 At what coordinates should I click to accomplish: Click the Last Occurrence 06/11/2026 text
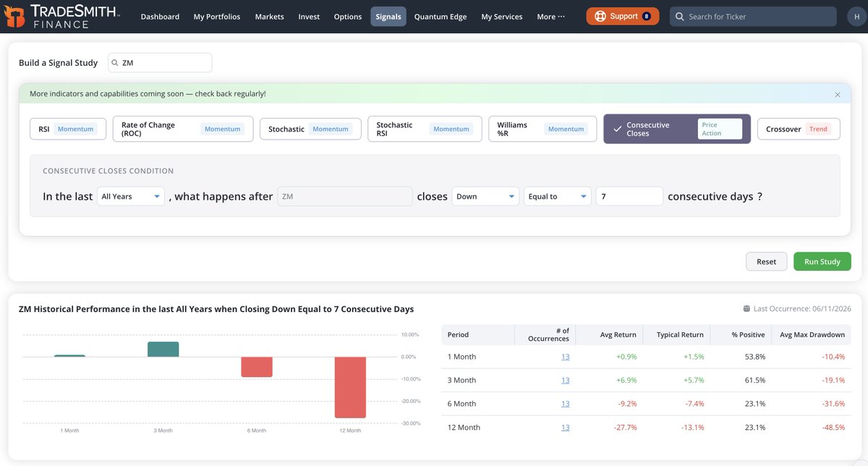pos(802,309)
